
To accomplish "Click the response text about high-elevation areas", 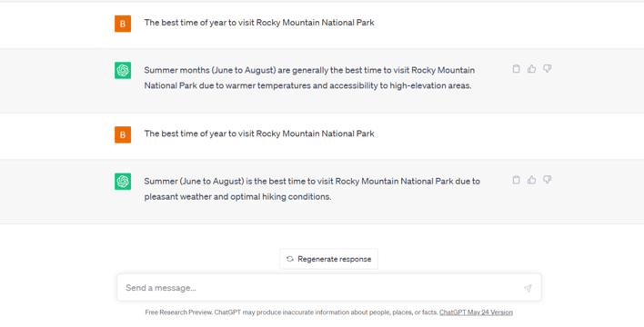I will click(x=309, y=78).
